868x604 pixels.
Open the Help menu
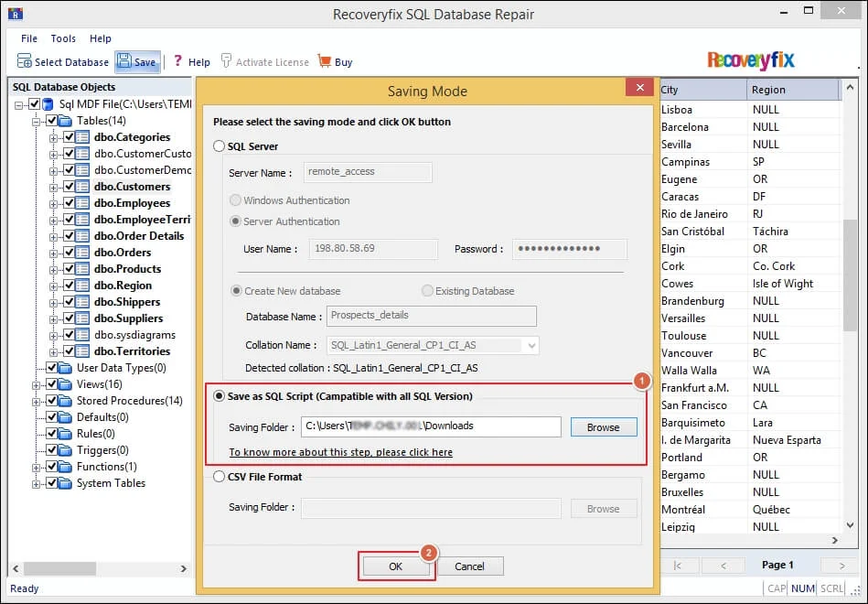[x=101, y=38]
